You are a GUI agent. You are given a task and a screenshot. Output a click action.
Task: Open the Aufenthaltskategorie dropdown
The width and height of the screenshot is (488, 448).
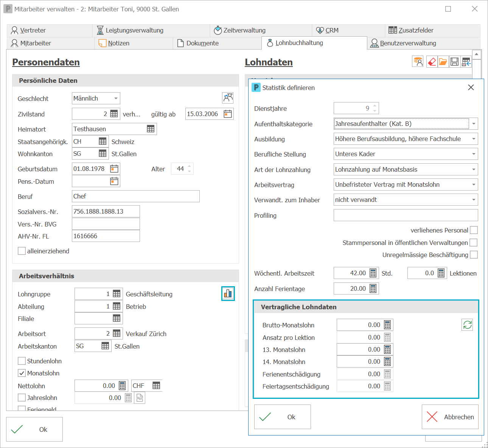pos(474,124)
